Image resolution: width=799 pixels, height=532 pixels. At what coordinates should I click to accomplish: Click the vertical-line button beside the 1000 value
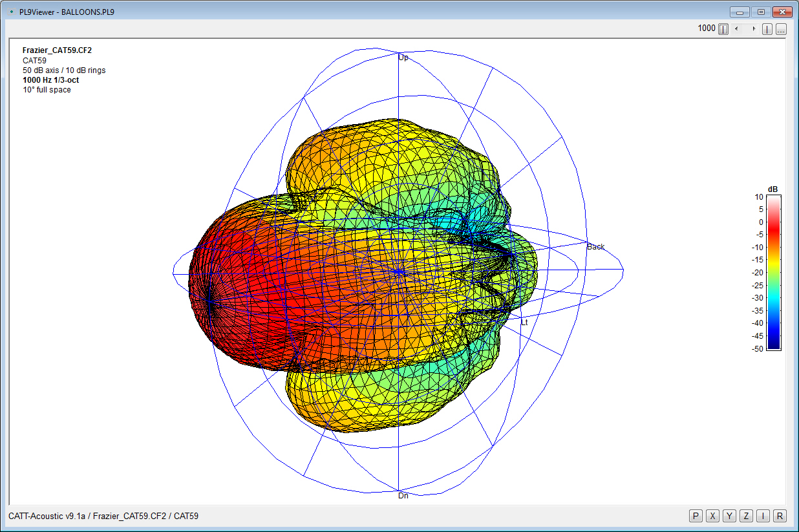[723, 29]
